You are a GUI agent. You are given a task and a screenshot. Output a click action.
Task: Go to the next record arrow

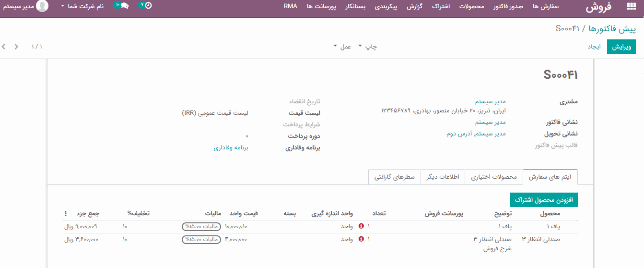[17, 47]
